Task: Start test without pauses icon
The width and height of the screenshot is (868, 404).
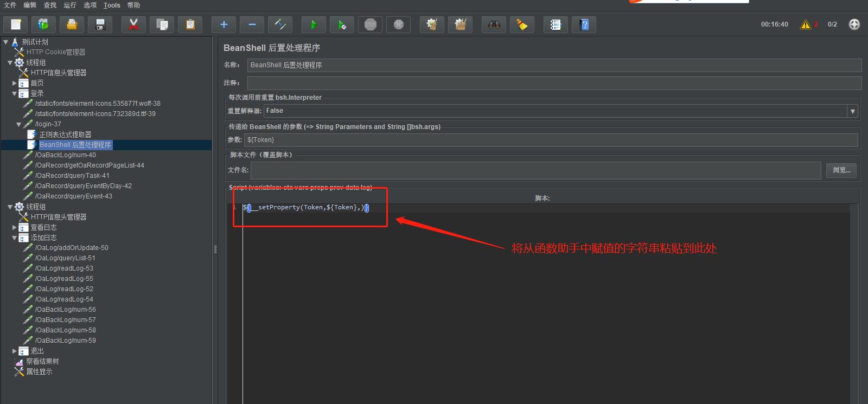Action: pos(342,24)
